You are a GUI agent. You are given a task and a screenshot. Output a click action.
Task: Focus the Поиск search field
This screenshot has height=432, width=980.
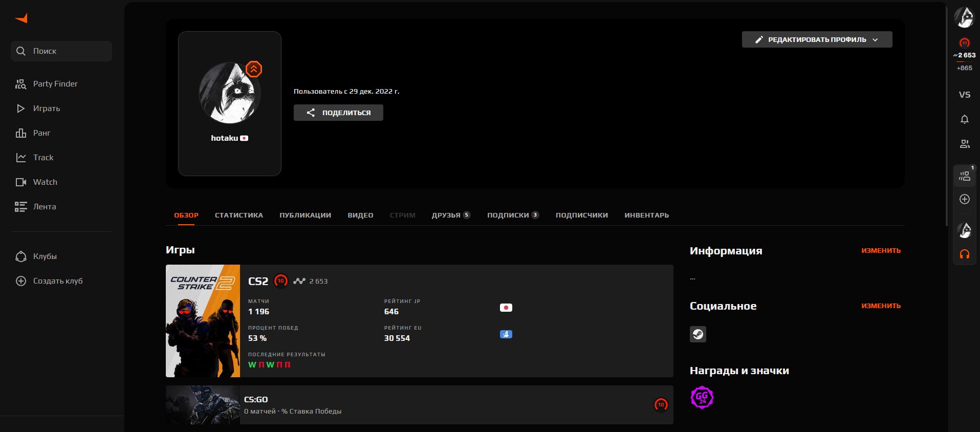point(61,51)
